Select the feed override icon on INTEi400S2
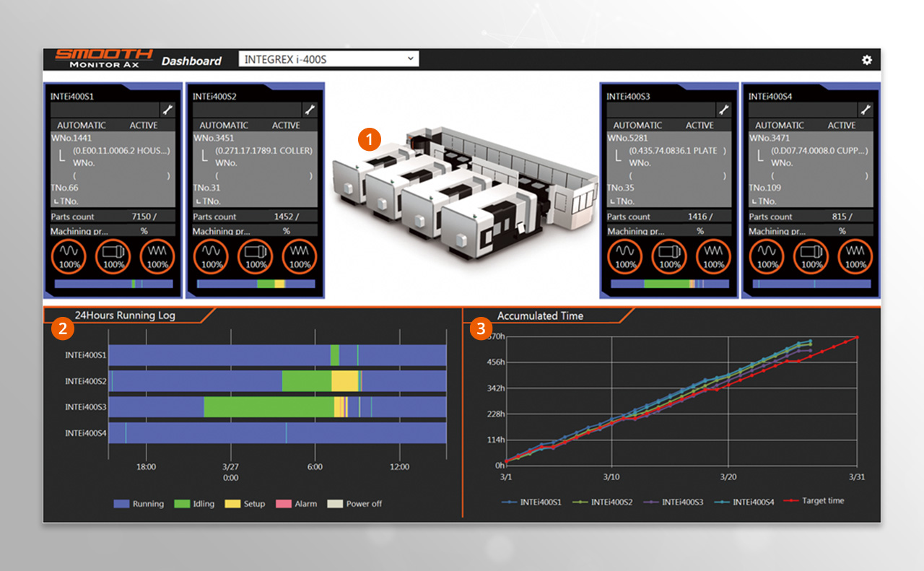The image size is (924, 571). 300,256
